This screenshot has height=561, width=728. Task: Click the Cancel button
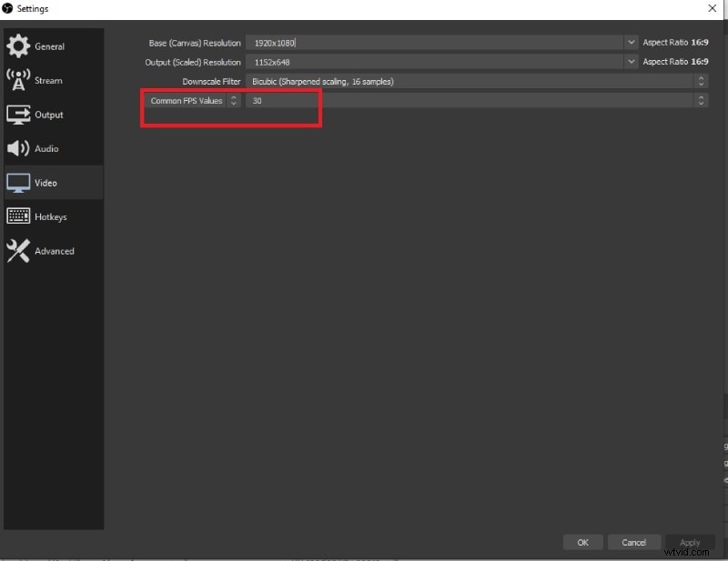[634, 542]
